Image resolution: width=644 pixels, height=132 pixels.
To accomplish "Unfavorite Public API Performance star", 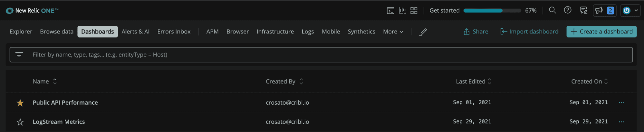I will point(20,103).
